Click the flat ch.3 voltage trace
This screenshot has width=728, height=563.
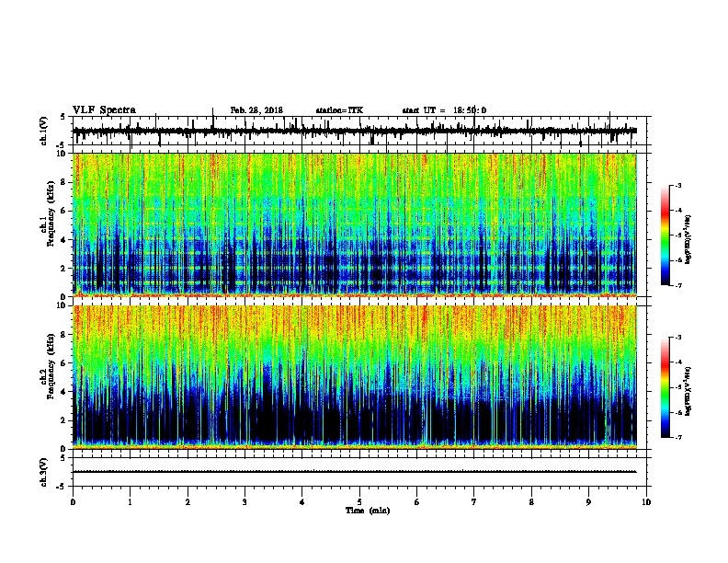click(355, 472)
